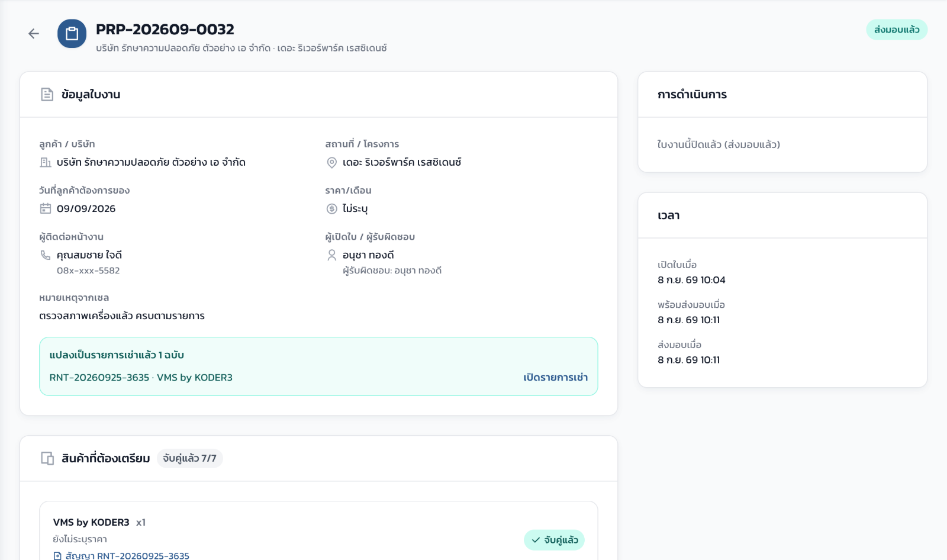Click the timestamp under พร้อมส่งมอบเมื่อ

[689, 320]
